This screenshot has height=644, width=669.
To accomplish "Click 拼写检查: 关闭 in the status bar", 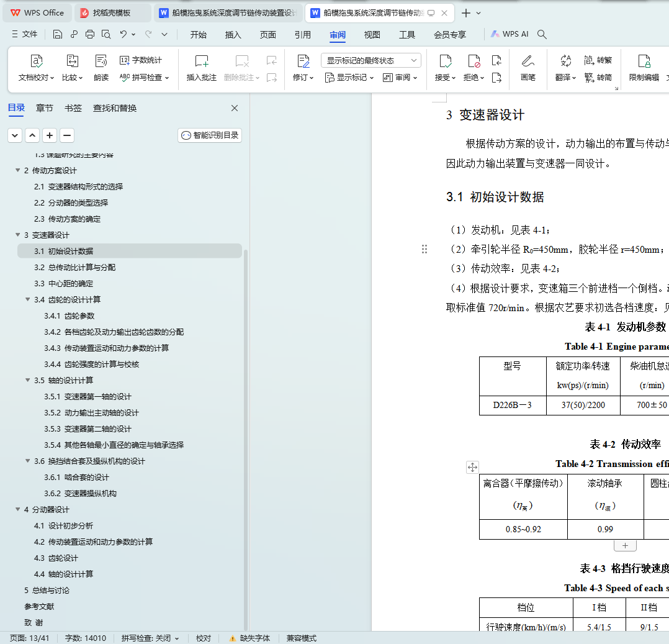I will click(x=150, y=638).
